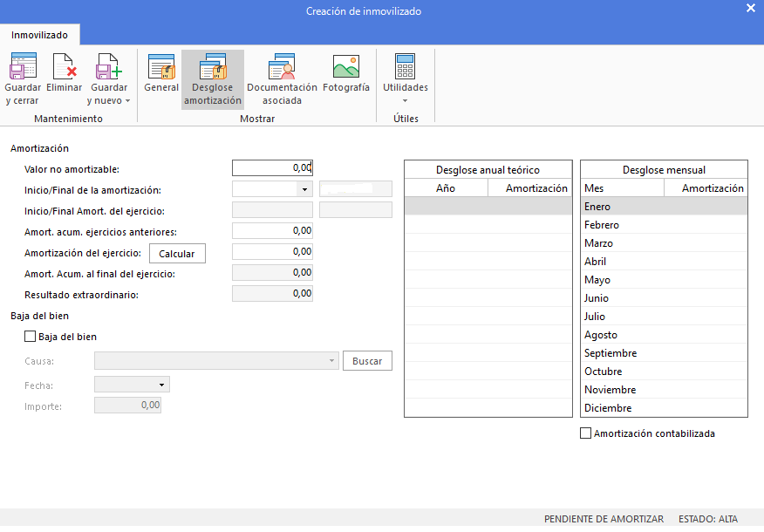Select the Agosto row
Viewport: 764px width, 532px height.
[664, 335]
